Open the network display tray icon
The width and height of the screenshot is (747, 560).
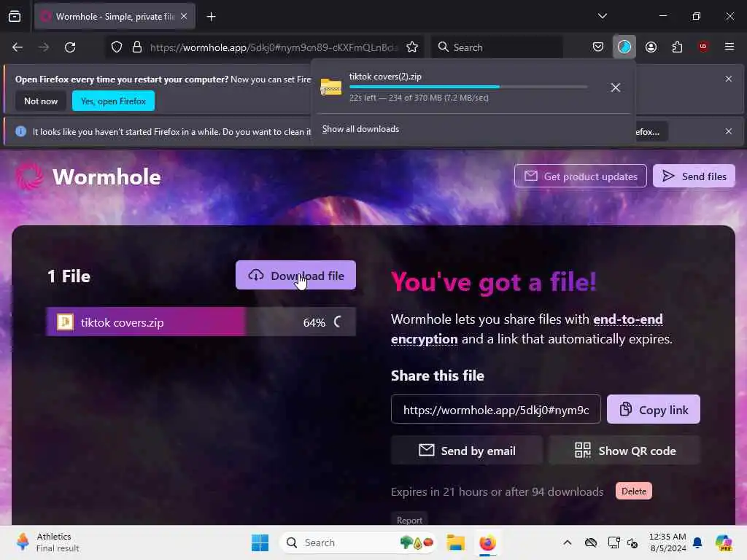click(x=614, y=542)
